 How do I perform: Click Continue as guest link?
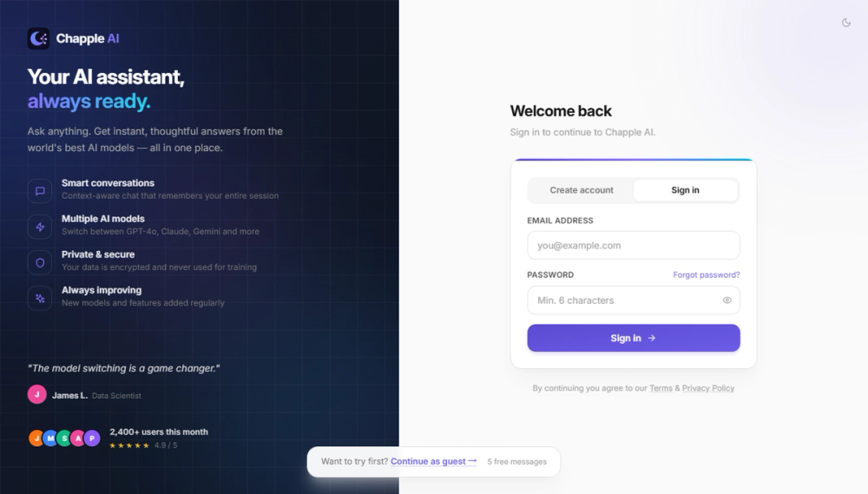pyautogui.click(x=433, y=461)
